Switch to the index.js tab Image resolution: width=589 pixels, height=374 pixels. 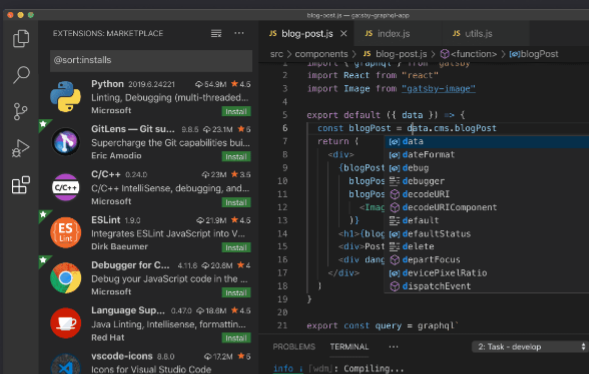[398, 34]
